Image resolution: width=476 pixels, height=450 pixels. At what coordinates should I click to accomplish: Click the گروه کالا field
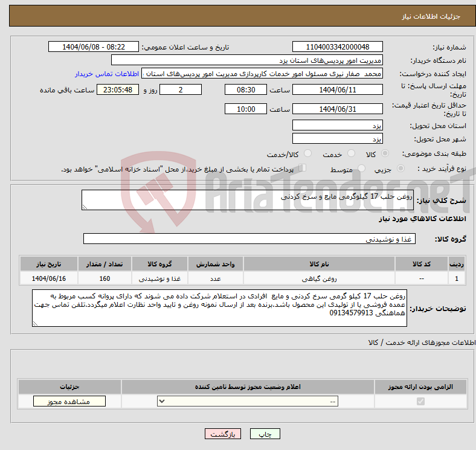[x=249, y=239]
